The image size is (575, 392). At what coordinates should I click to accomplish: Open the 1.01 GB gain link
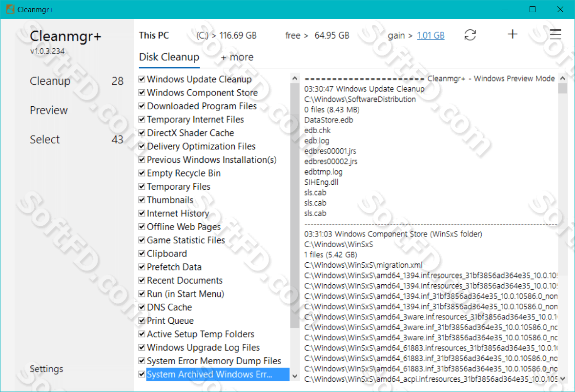coord(431,36)
